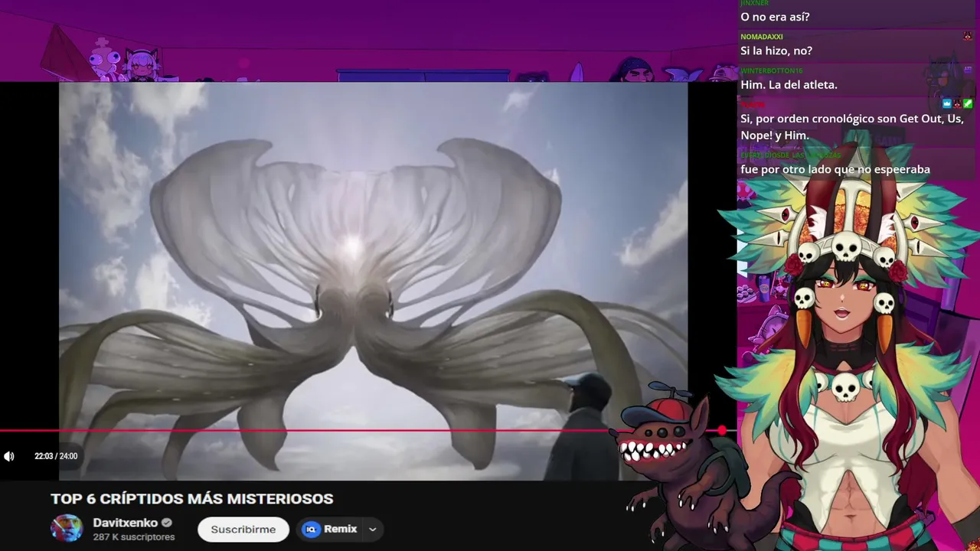Viewport: 980px width, 551px height.
Task: Click the video title TOP 6 CRÍPTIDOS MÁS MISTERIOSOS
Action: click(x=191, y=499)
